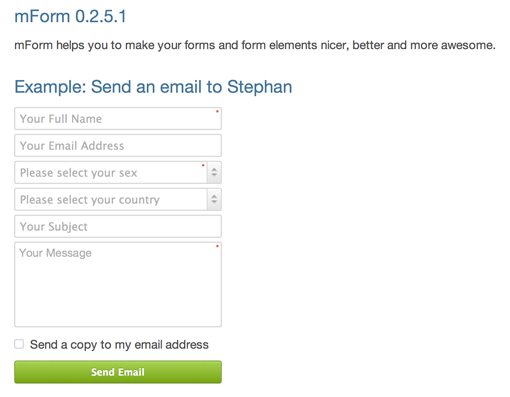Click the Your Full Name field
This screenshot has height=397, width=510.
pyautogui.click(x=118, y=118)
